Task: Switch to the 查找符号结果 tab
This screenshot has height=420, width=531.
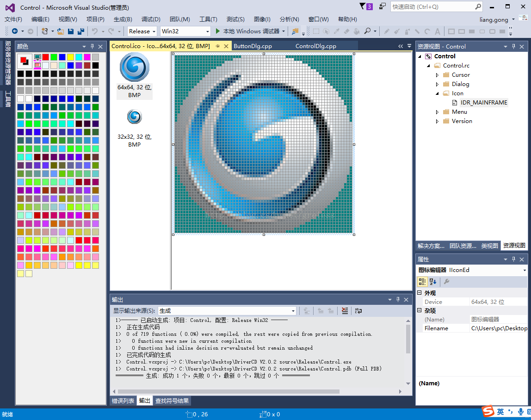Action: coord(172,401)
